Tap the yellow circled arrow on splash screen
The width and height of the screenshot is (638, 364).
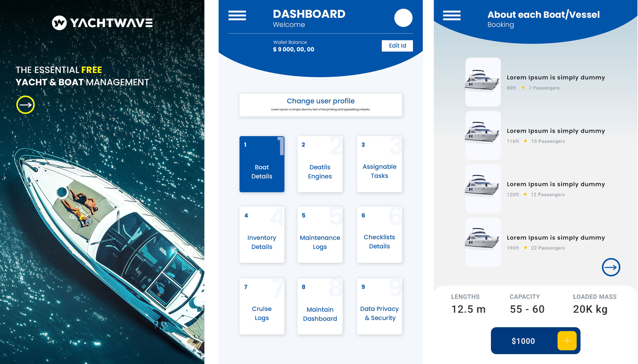click(25, 105)
